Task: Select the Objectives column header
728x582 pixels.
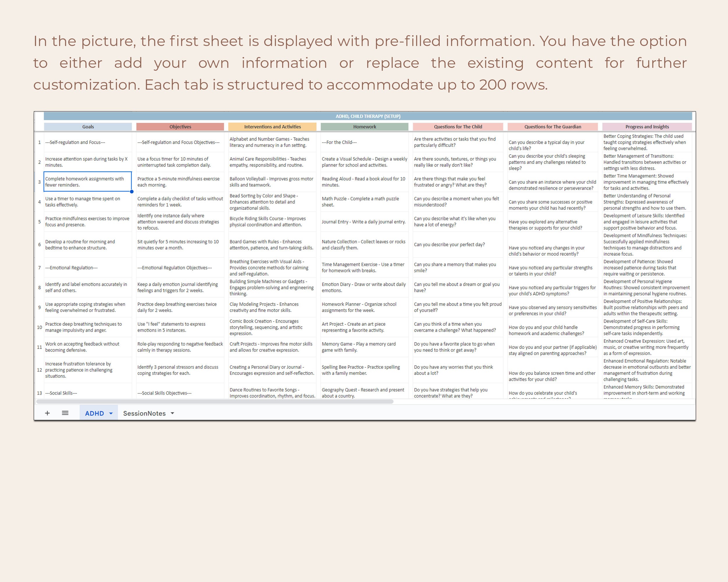Action: [x=180, y=127]
